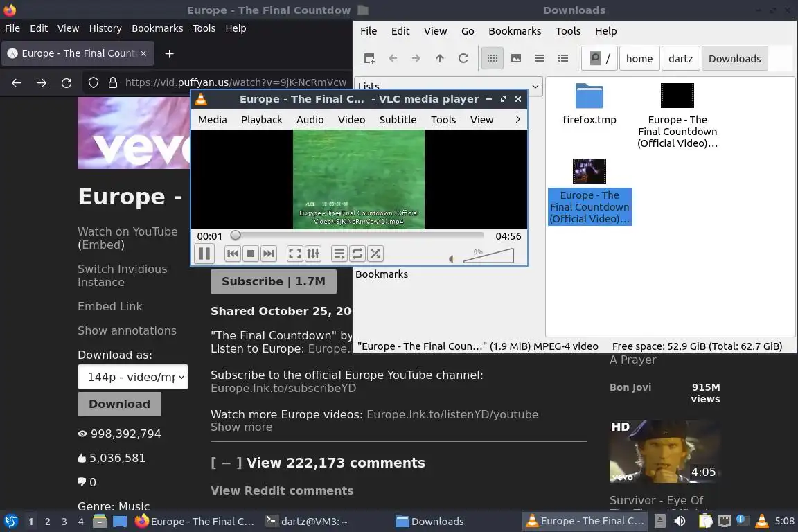The height and width of the screenshot is (532, 798).
Task: Click the Embed Link
Action: point(110,306)
